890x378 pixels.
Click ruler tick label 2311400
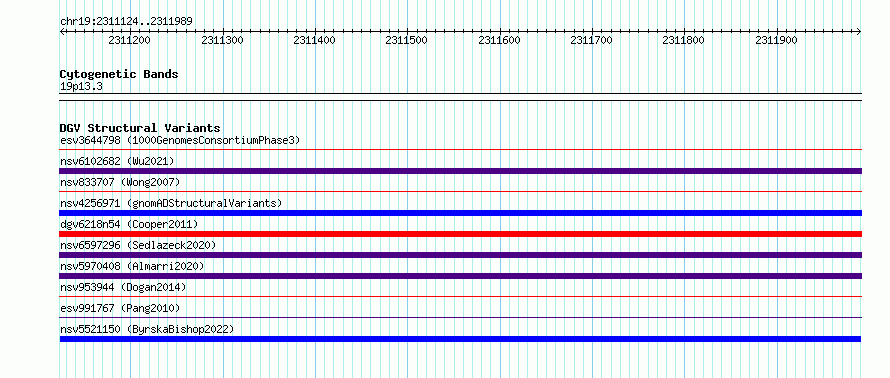pos(314,40)
